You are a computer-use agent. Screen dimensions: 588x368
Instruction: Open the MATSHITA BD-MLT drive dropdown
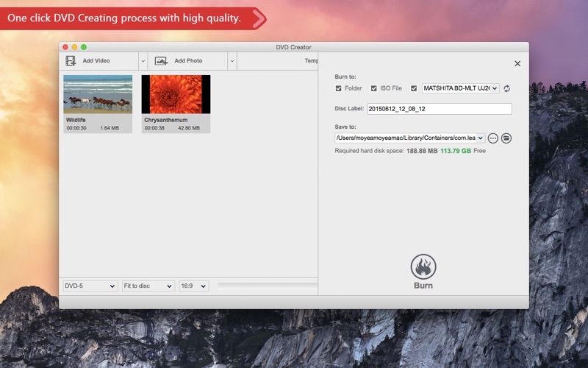pyautogui.click(x=461, y=88)
